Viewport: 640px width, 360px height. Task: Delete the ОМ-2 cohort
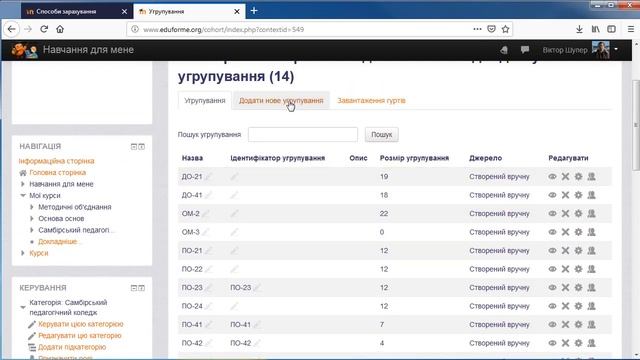click(565, 213)
